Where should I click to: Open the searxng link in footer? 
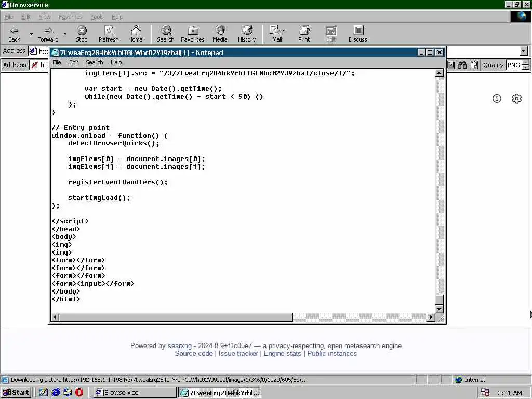(x=180, y=345)
